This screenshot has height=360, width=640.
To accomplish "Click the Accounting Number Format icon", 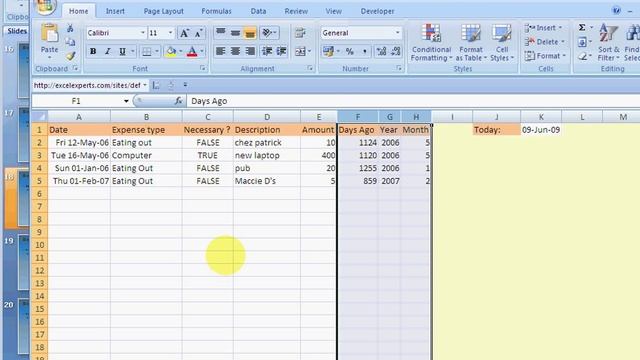I will click(x=328, y=51).
